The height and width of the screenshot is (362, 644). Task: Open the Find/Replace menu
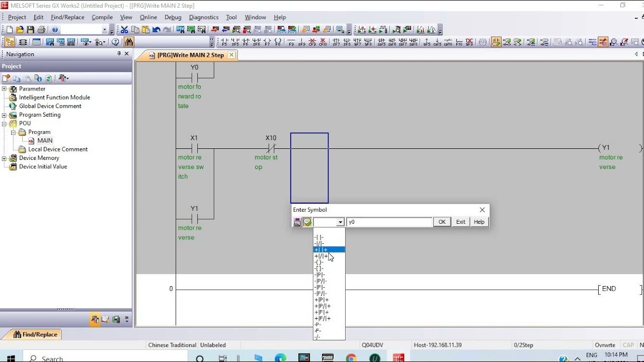pyautogui.click(x=67, y=17)
